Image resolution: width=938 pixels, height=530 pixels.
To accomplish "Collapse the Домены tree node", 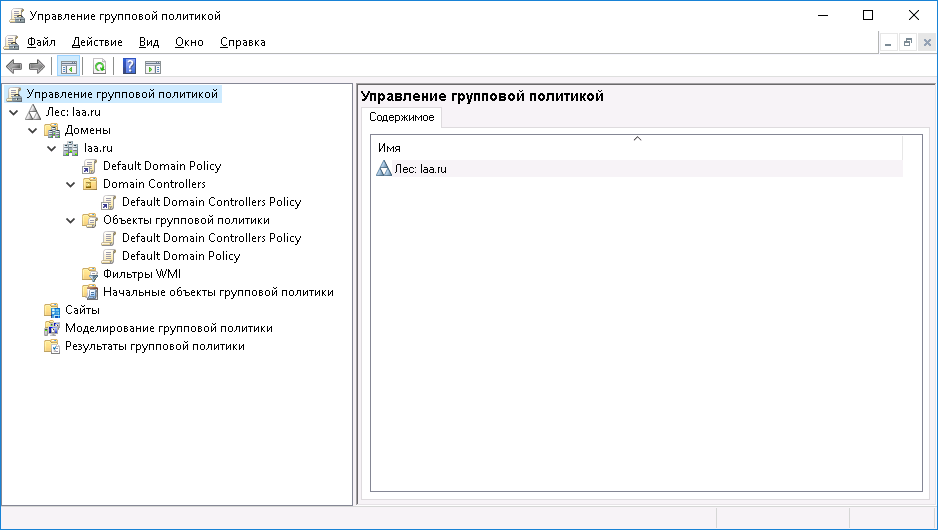I will [33, 130].
